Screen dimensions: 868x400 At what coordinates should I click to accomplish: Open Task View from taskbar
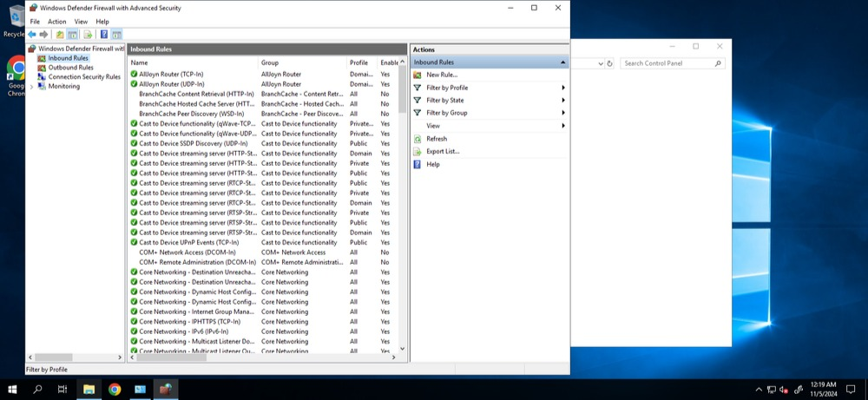(62, 390)
